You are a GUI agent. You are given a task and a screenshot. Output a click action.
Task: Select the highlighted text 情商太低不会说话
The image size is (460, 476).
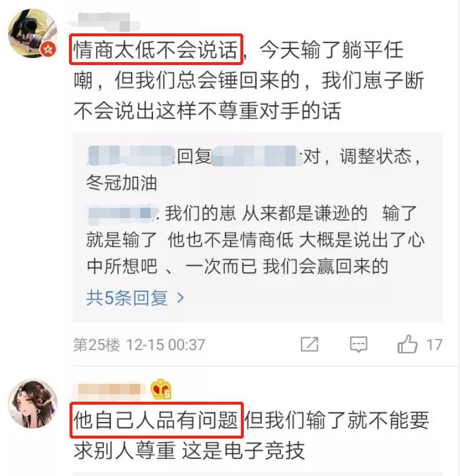click(x=156, y=49)
